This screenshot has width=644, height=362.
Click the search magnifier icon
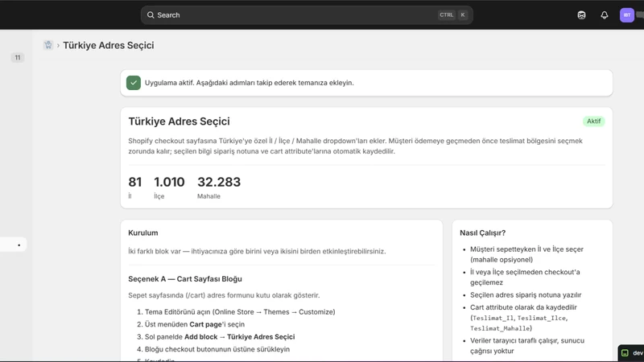pyautogui.click(x=151, y=15)
